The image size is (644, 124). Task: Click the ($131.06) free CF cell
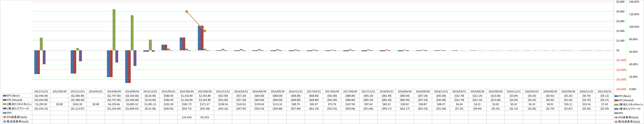click(x=150, y=108)
